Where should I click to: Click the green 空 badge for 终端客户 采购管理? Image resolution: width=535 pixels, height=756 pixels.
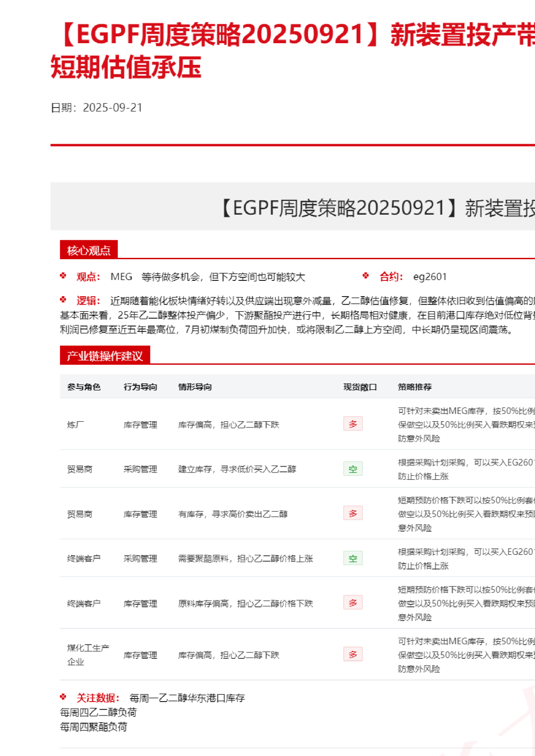coord(353,558)
